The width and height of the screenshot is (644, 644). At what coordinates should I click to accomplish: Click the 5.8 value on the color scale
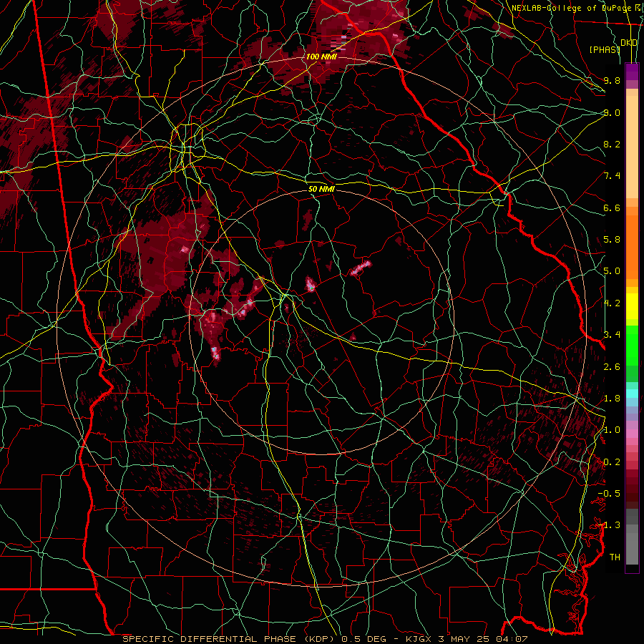click(612, 240)
